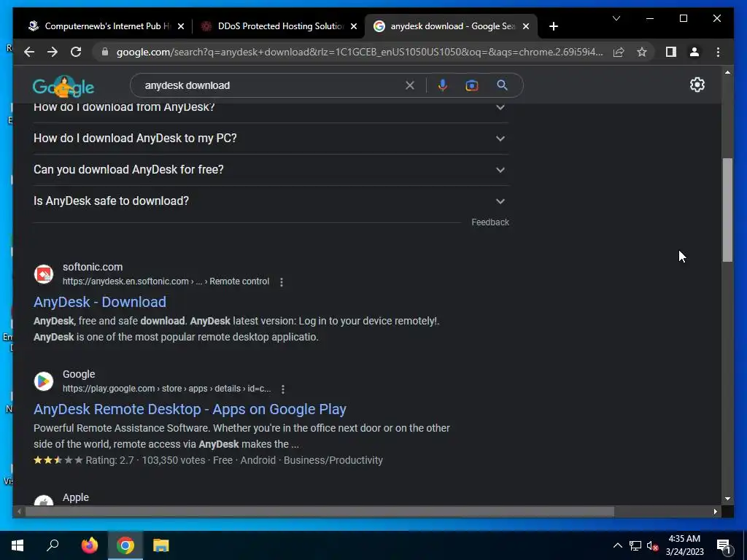Open Windows taskbar search
Viewport: 747px width, 560px height.
53,545
